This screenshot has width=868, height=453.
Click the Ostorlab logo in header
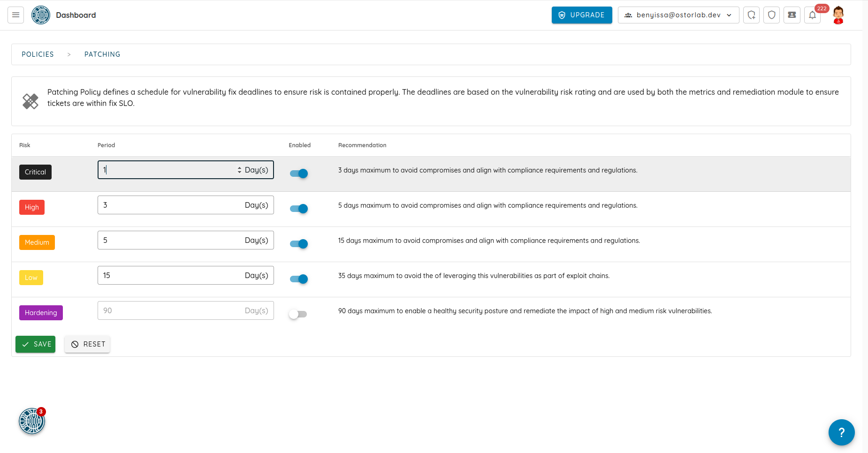pos(41,15)
